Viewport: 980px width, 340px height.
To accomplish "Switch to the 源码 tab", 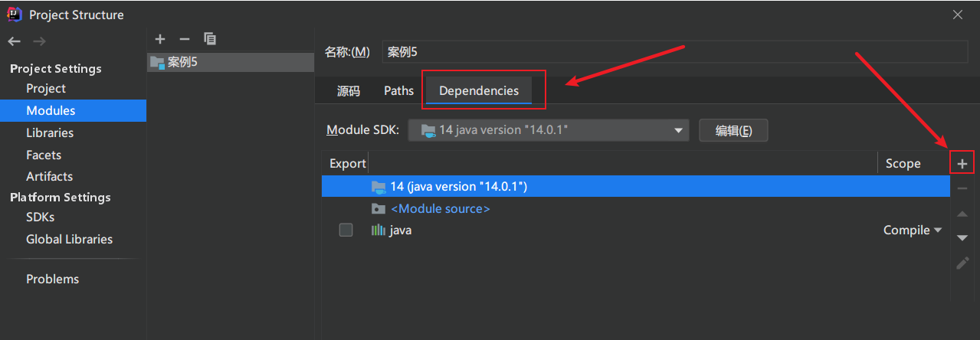I will tap(348, 90).
